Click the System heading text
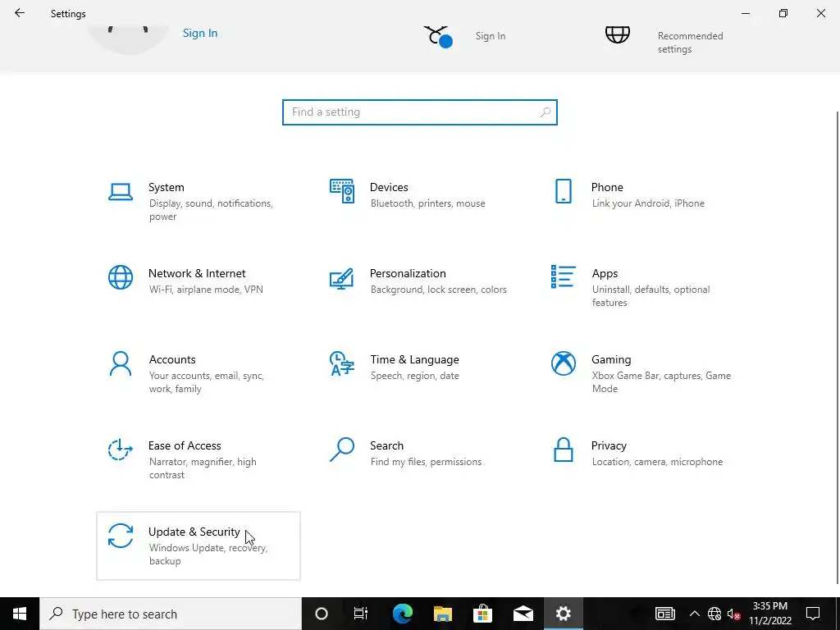 click(166, 188)
